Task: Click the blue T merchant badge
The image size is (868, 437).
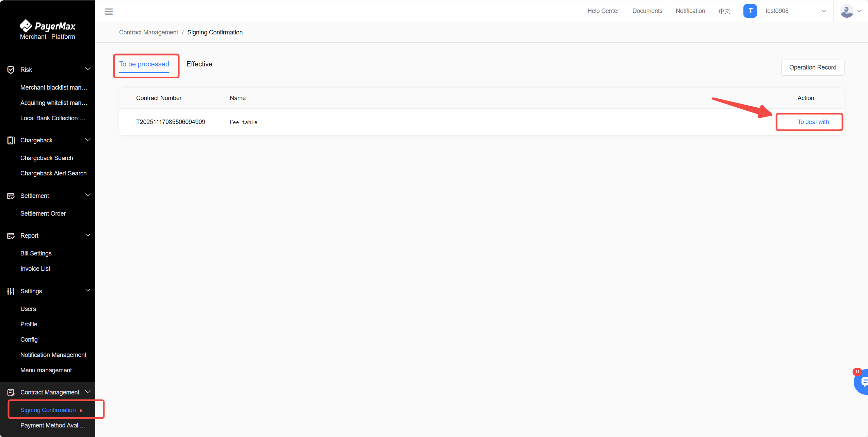Action: [x=750, y=11]
